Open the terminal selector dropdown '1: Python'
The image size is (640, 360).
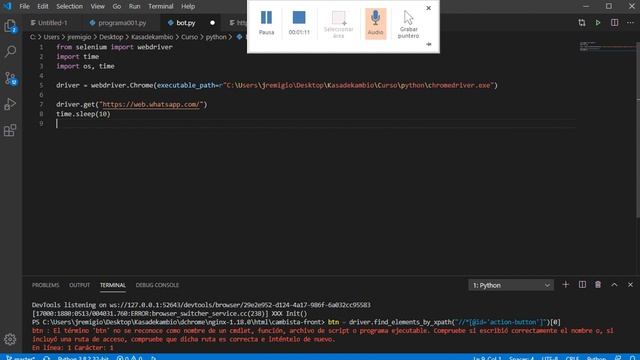511,285
